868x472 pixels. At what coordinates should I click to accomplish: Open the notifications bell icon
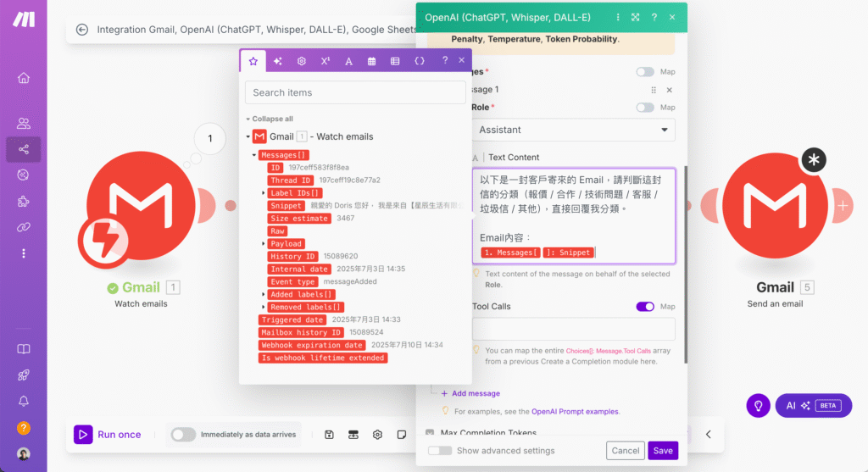[x=23, y=401]
